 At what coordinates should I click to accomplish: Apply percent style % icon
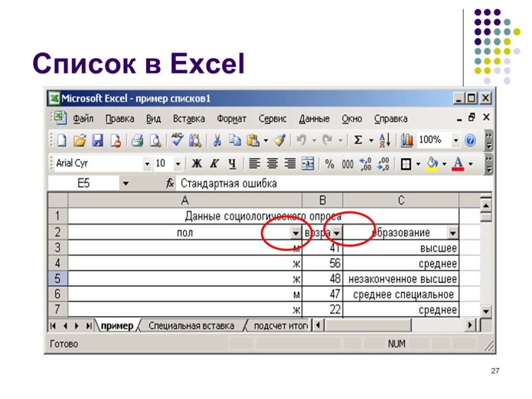[x=329, y=164]
